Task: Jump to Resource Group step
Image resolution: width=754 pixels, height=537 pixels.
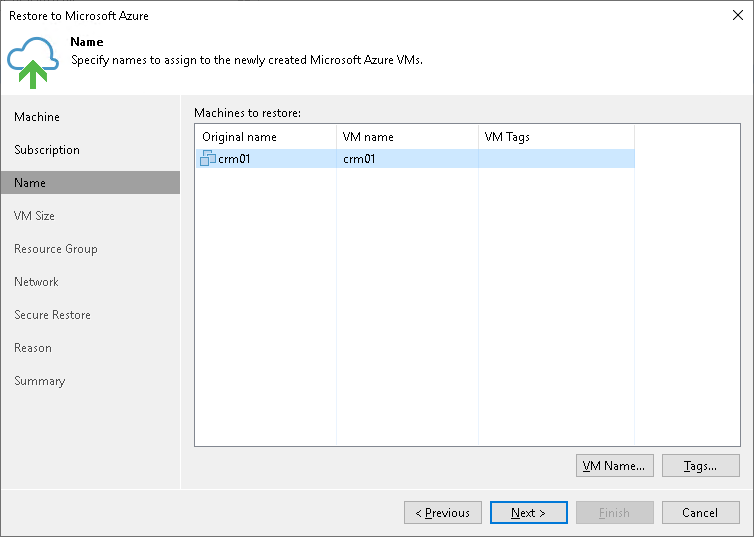Action: point(56,249)
